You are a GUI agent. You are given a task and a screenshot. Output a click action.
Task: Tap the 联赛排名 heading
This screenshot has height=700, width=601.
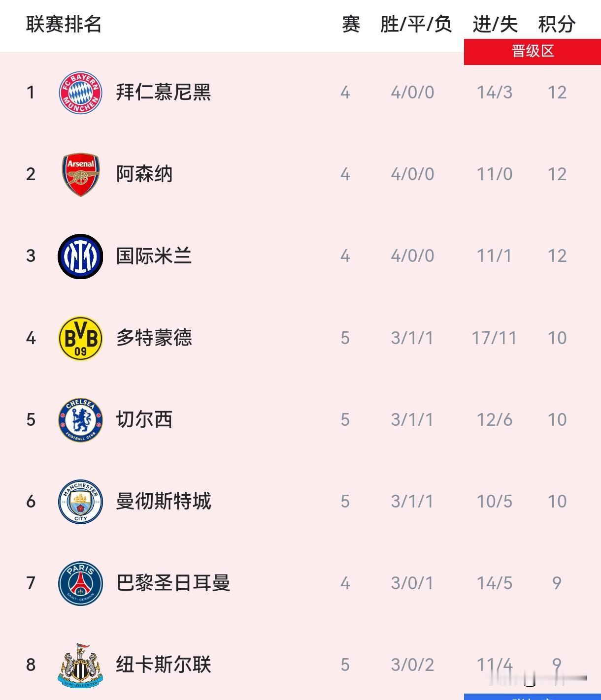[x=64, y=24]
